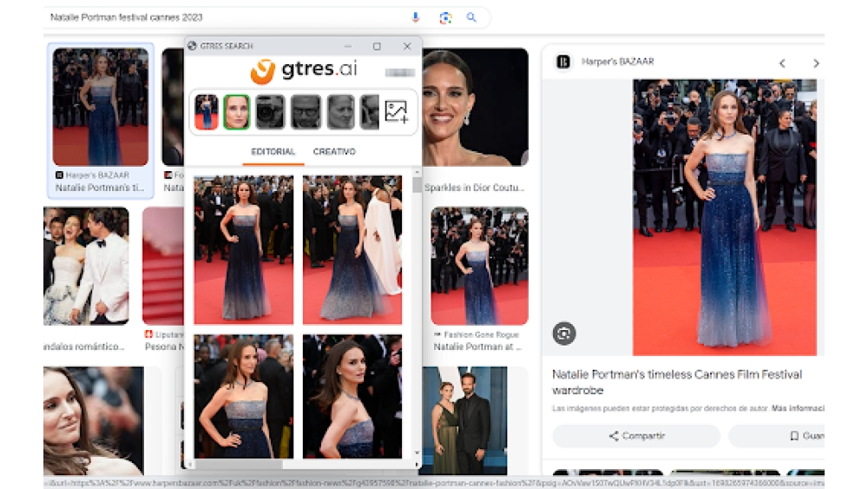
Task: Open the bottom-left profile portrait thumbnail
Action: pyautogui.click(x=94, y=420)
